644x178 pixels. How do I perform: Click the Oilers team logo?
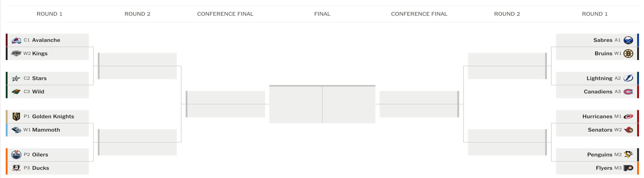16,155
